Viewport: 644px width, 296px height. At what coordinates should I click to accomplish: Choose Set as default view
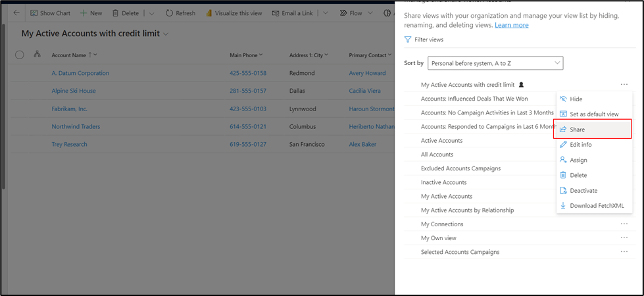click(593, 114)
